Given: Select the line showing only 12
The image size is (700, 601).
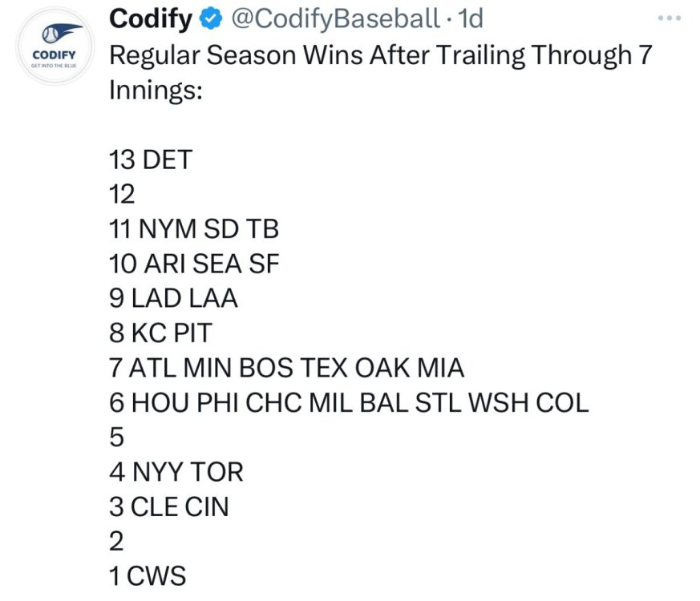Looking at the screenshot, I should click(x=122, y=195).
